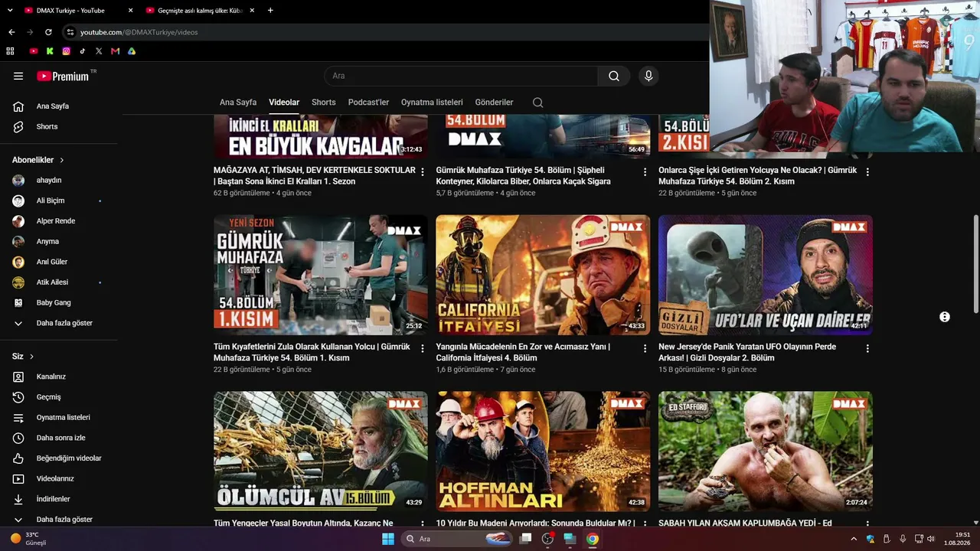Open the Windows Start menu
980x551 pixels.
pos(388,539)
